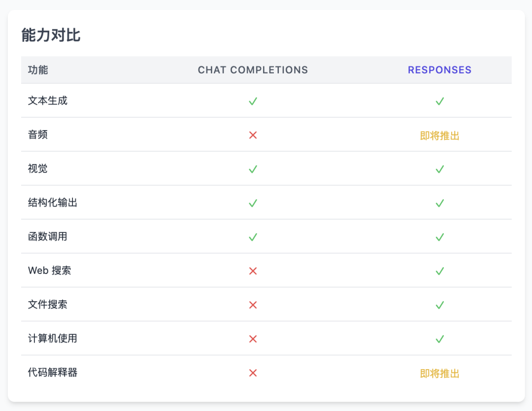Toggle the 计算机使用 checkmark under RESPONSES
Screen dimensions: 532x411
coord(439,339)
